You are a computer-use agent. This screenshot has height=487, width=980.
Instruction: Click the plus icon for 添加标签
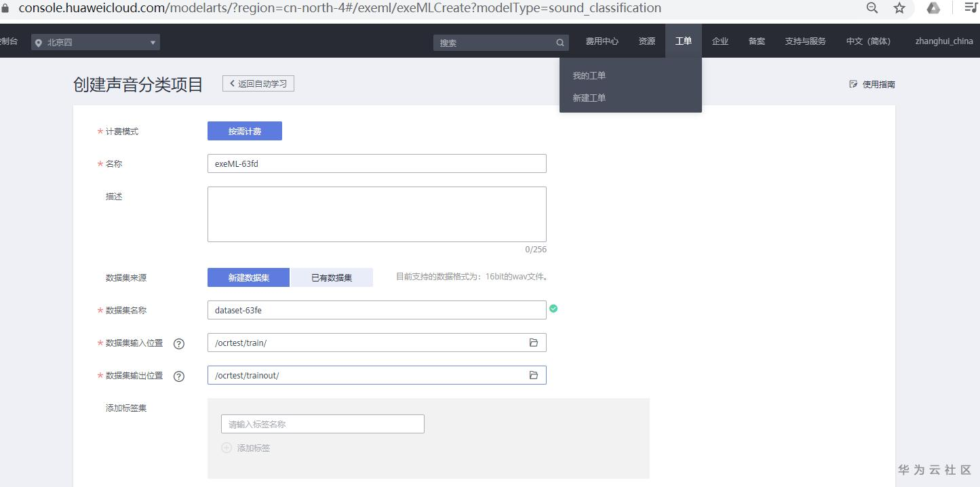tap(227, 448)
